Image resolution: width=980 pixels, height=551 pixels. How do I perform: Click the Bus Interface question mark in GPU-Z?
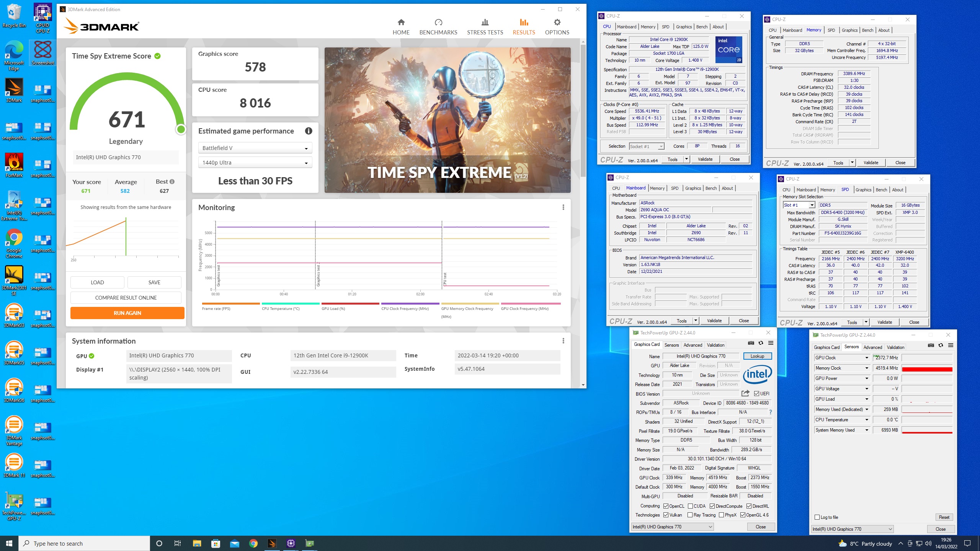(771, 412)
